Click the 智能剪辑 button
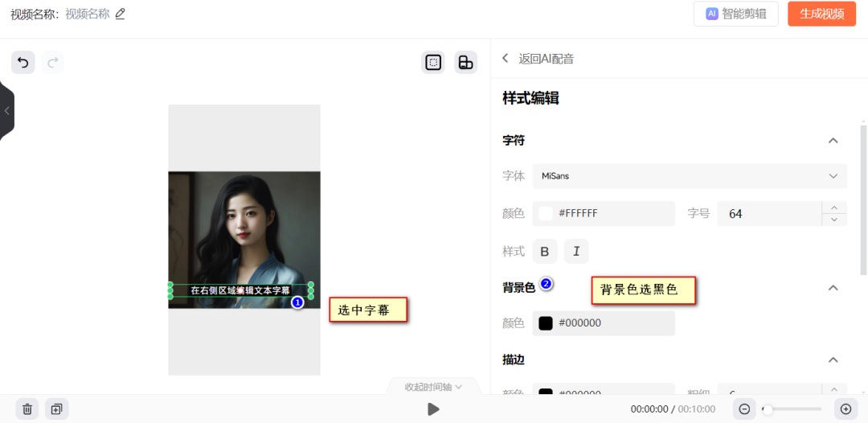 735,14
